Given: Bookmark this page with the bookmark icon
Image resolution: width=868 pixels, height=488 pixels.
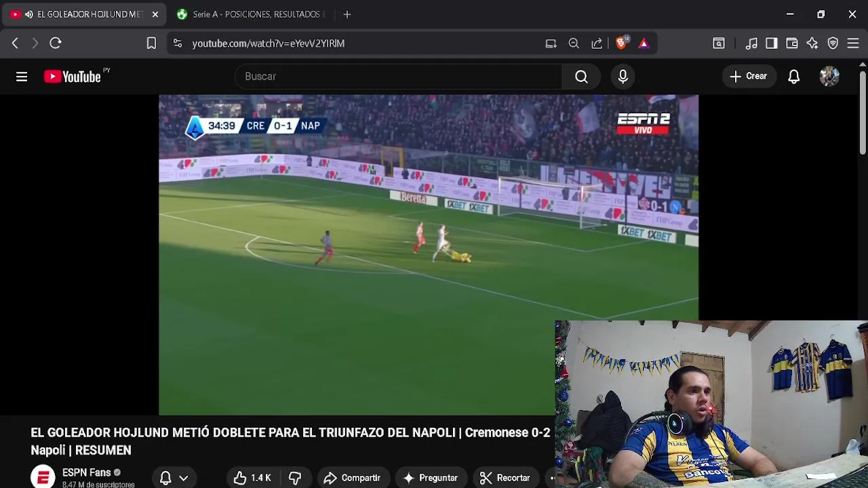Looking at the screenshot, I should 151,43.
